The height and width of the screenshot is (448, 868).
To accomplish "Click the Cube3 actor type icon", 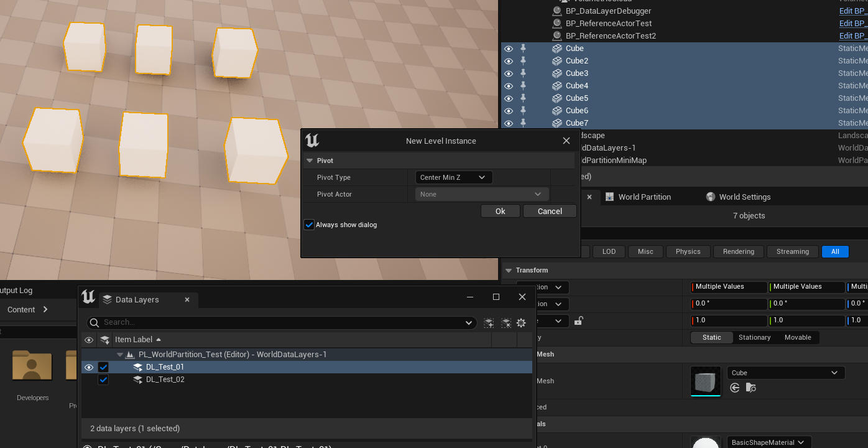I will coord(557,73).
